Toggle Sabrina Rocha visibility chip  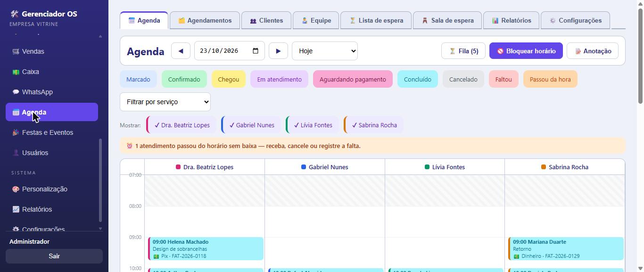pyautogui.click(x=373, y=125)
